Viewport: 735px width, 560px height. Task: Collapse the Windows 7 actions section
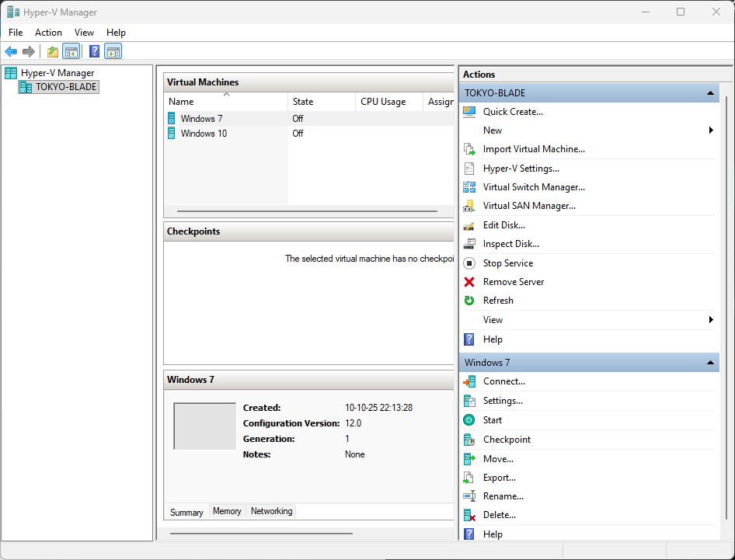[x=710, y=362]
